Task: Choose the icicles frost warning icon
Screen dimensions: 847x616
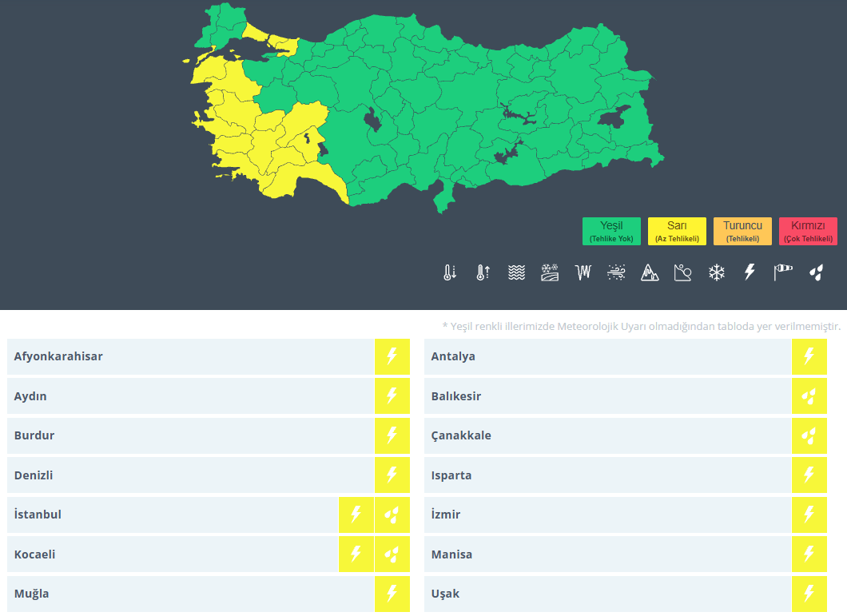Action: tap(583, 272)
